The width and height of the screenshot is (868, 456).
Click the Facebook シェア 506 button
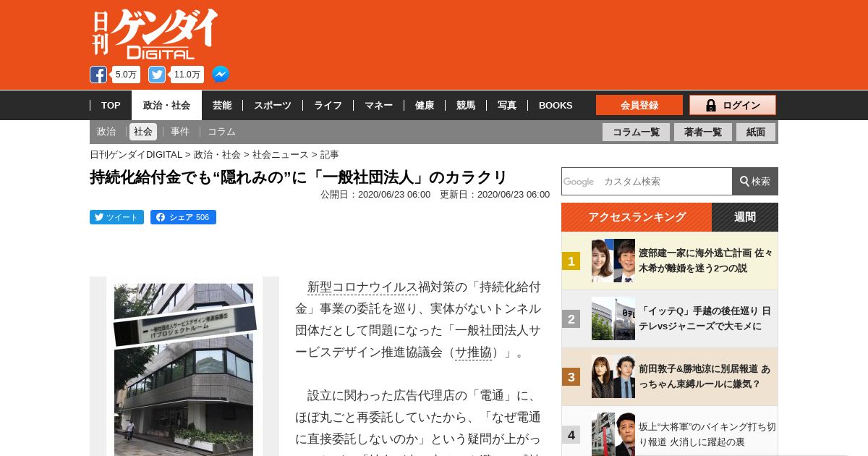tap(183, 217)
